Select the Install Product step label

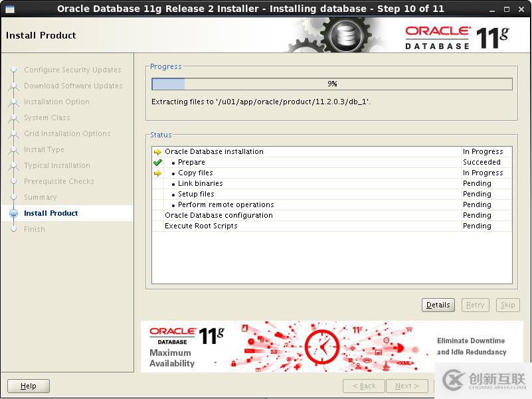coord(51,213)
